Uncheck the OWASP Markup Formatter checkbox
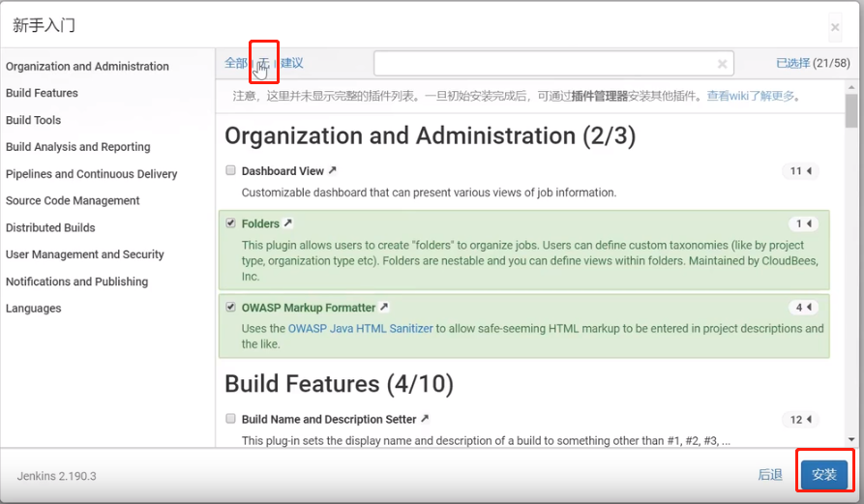Viewport: 864px width, 504px height. (x=231, y=307)
